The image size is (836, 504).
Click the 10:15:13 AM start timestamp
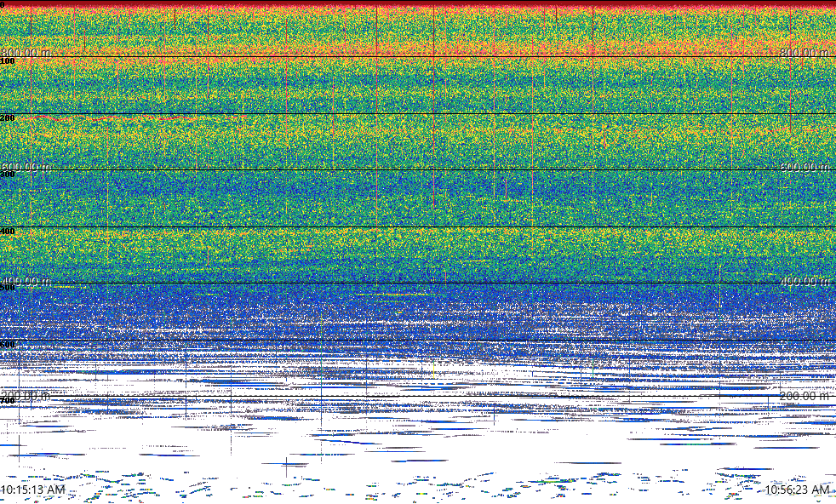(x=32, y=490)
